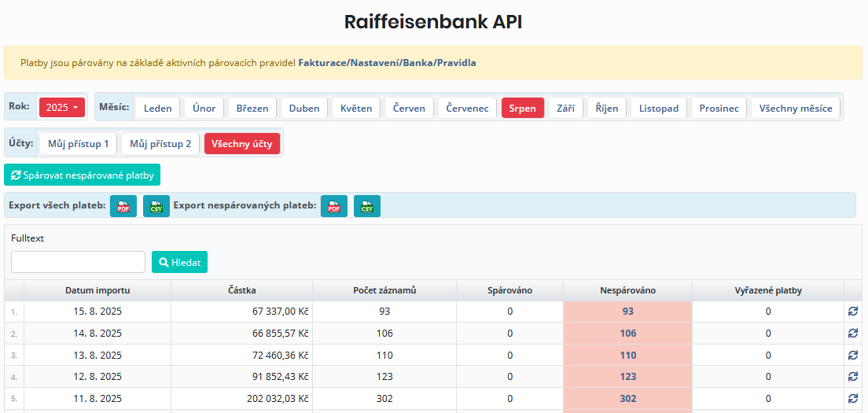868x413 pixels.
Task: Click the Hledat search button
Action: [x=179, y=262]
